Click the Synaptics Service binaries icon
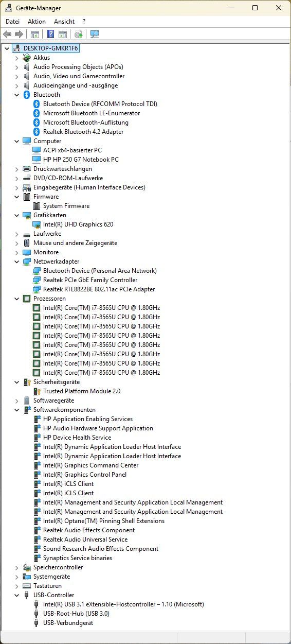291x644 pixels. point(37,558)
